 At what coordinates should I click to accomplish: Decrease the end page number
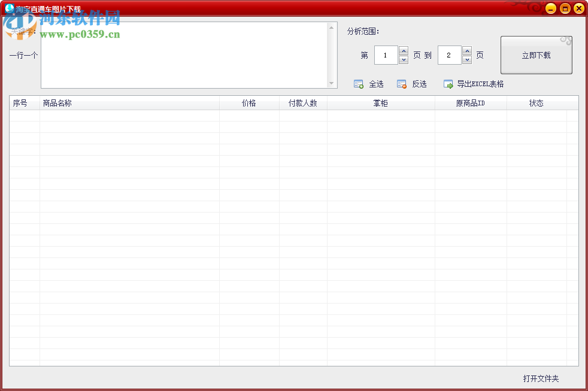click(x=467, y=60)
